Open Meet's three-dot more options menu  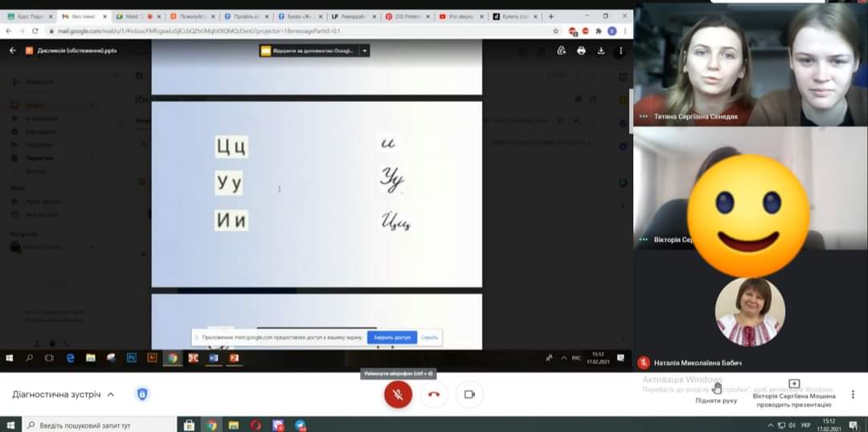tap(851, 394)
